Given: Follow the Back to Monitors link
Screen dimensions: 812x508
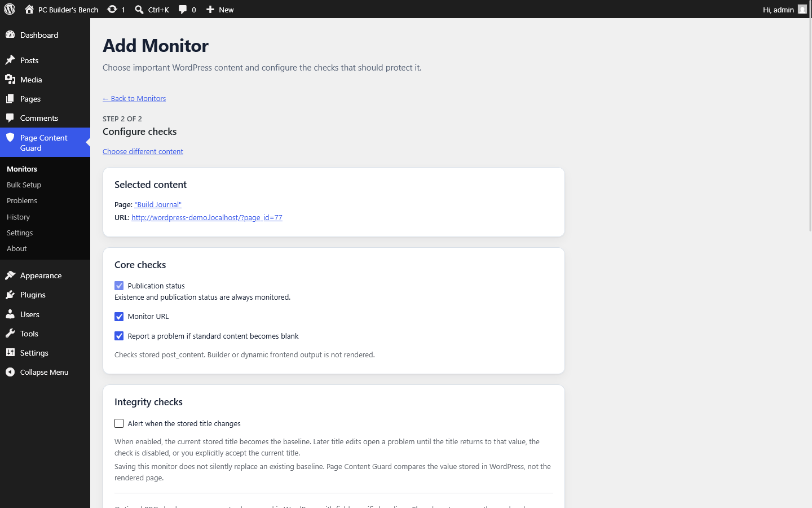Looking at the screenshot, I should pos(134,98).
